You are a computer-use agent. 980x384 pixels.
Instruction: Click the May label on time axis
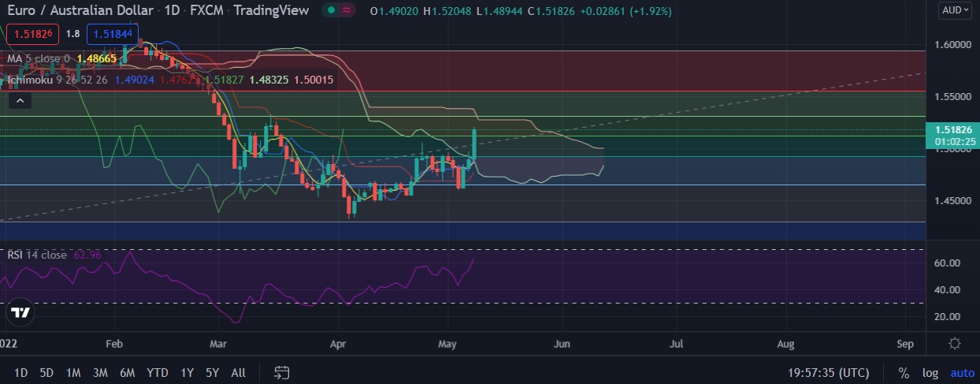click(x=447, y=344)
